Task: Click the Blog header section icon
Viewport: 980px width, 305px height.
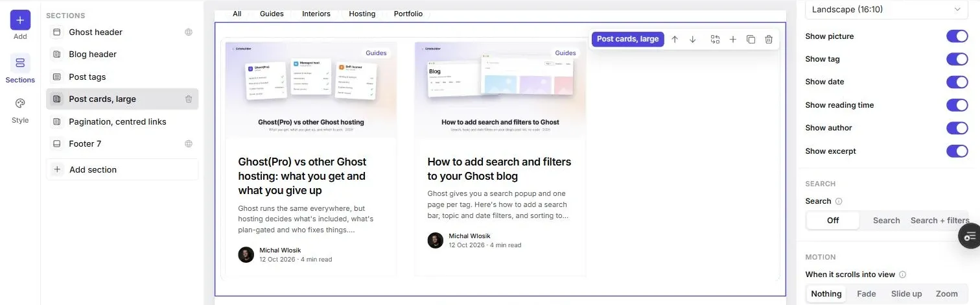Action: [x=57, y=55]
